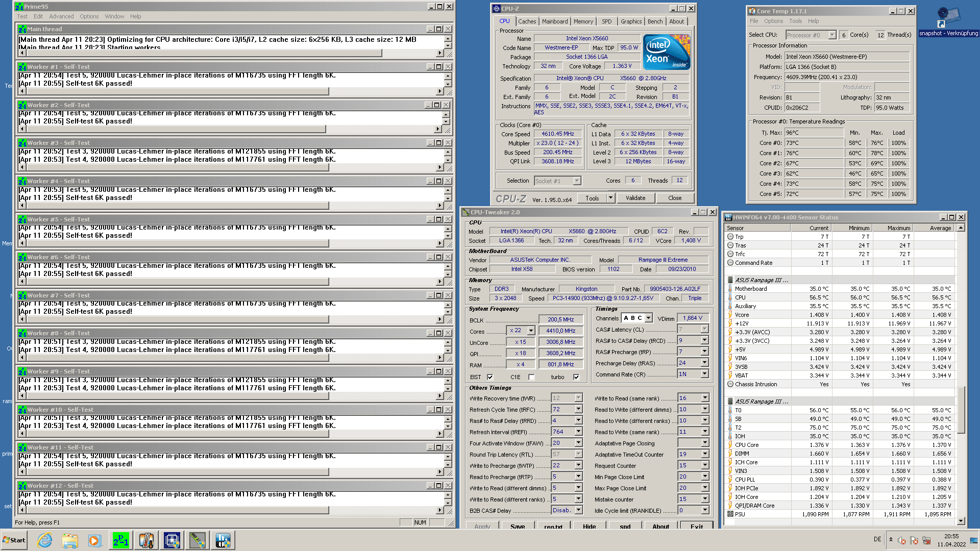
Task: Open Core Temp thermometer taskbar icon
Action: click(x=146, y=540)
